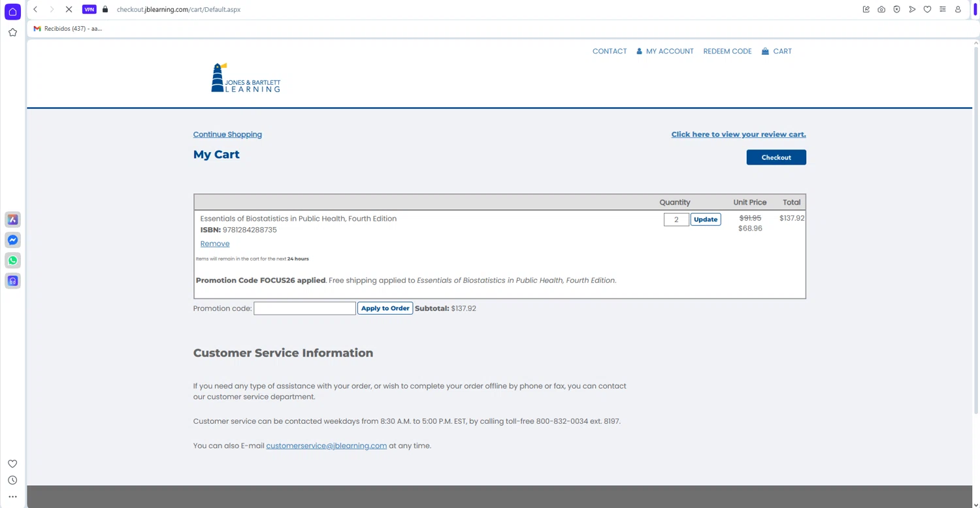This screenshot has width=980, height=508.
Task: Open the profile account icon in toolbar
Action: 958,9
